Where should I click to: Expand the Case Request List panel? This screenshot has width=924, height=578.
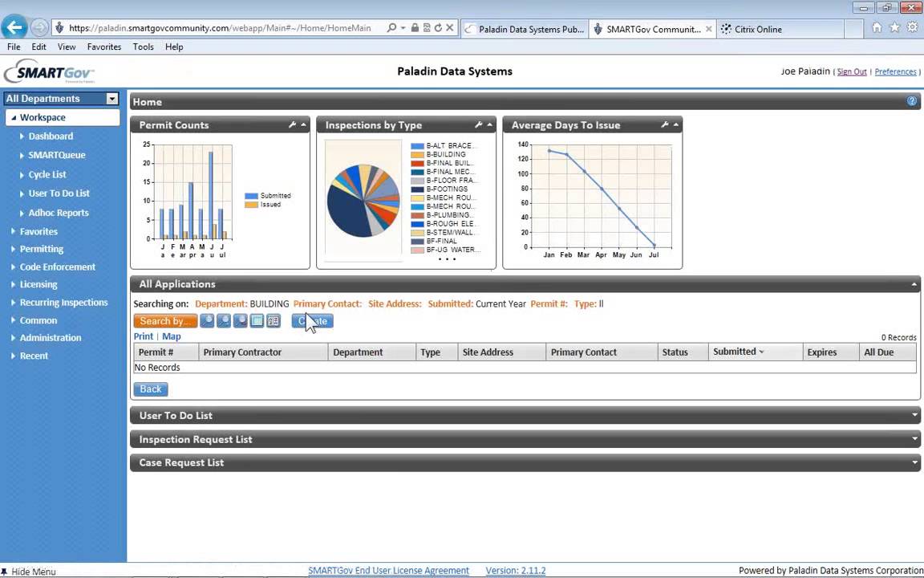914,462
